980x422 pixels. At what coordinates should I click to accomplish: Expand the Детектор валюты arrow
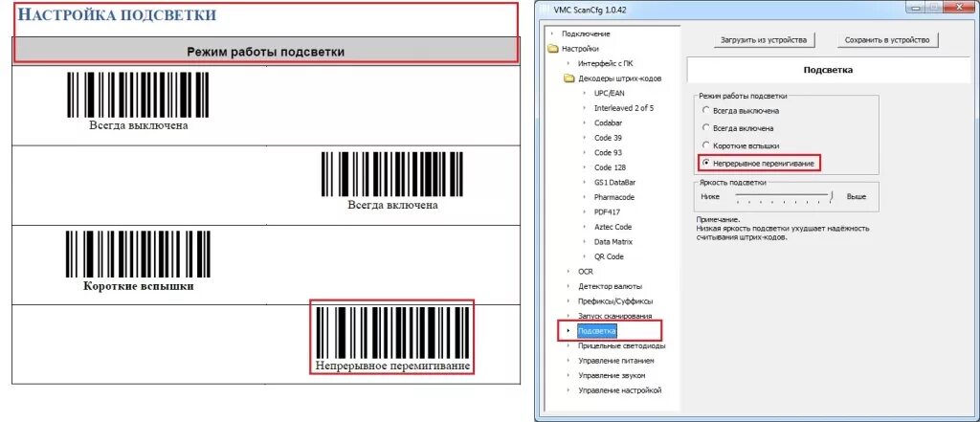coord(568,286)
